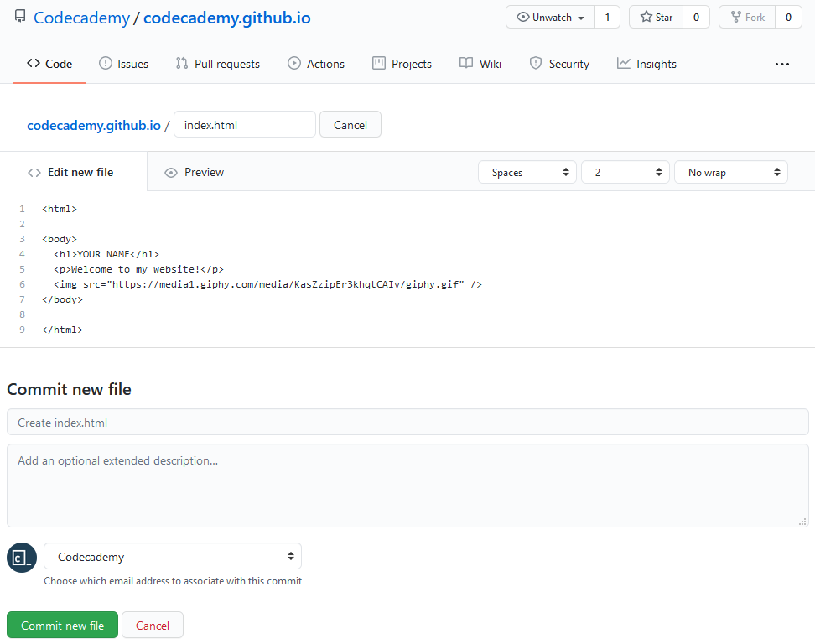Image resolution: width=815 pixels, height=644 pixels.
Task: Click the optional extended description box
Action: 407,486
